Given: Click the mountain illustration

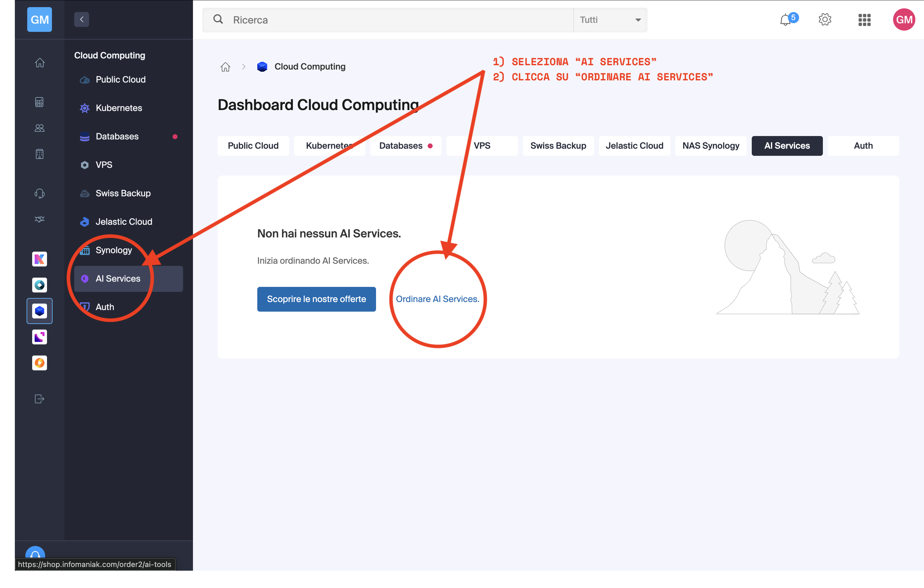Looking at the screenshot, I should tap(788, 267).
